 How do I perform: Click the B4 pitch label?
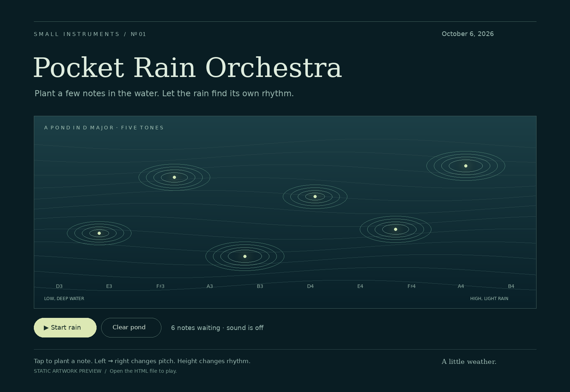tap(511, 286)
